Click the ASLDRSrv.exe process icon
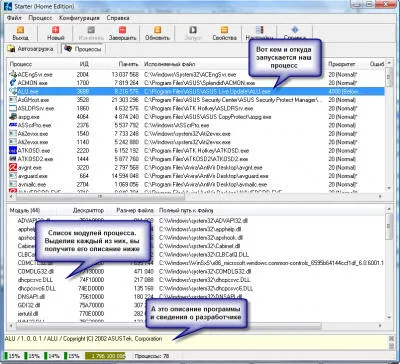 [13, 108]
